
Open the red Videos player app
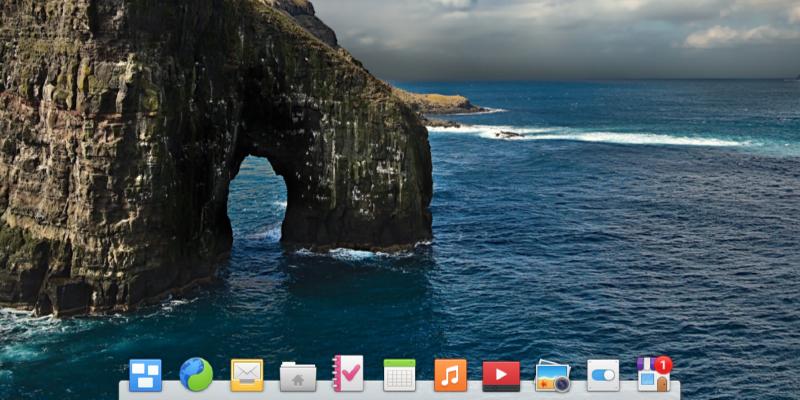point(501,376)
